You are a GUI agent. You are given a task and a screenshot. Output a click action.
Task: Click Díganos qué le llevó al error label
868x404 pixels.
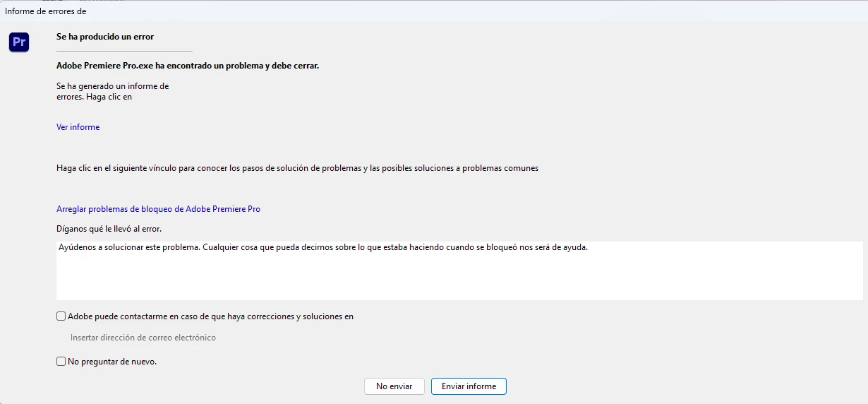tap(109, 229)
